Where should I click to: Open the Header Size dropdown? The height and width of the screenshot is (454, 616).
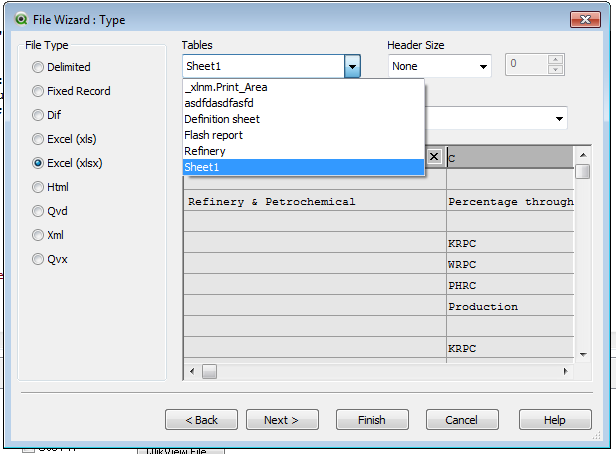[484, 67]
